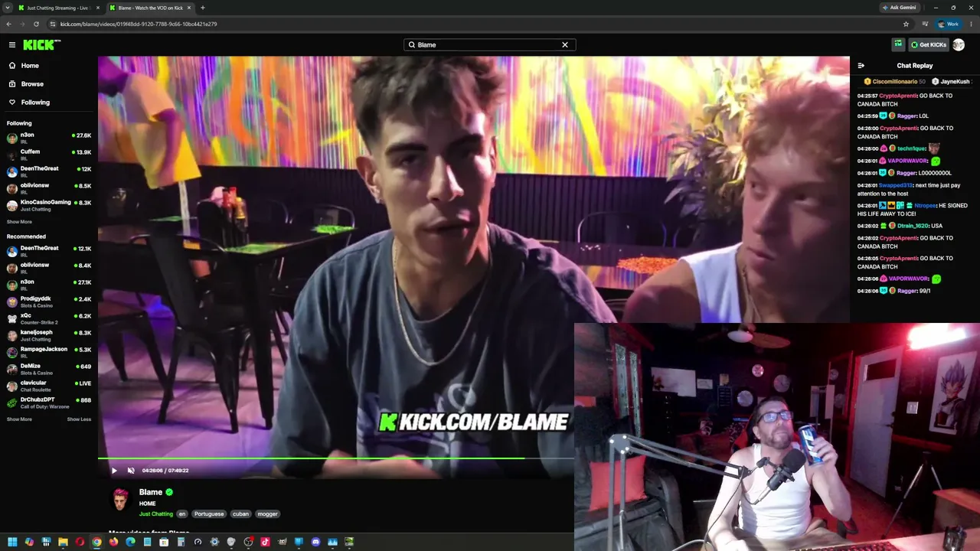Select the cuban tag
Viewport: 980px width, 551px height.
point(240,514)
